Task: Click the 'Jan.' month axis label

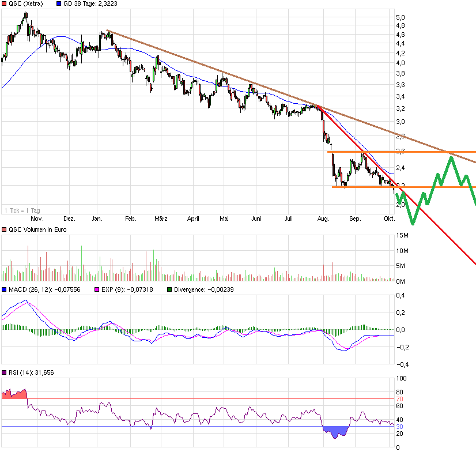Action: coord(97,219)
